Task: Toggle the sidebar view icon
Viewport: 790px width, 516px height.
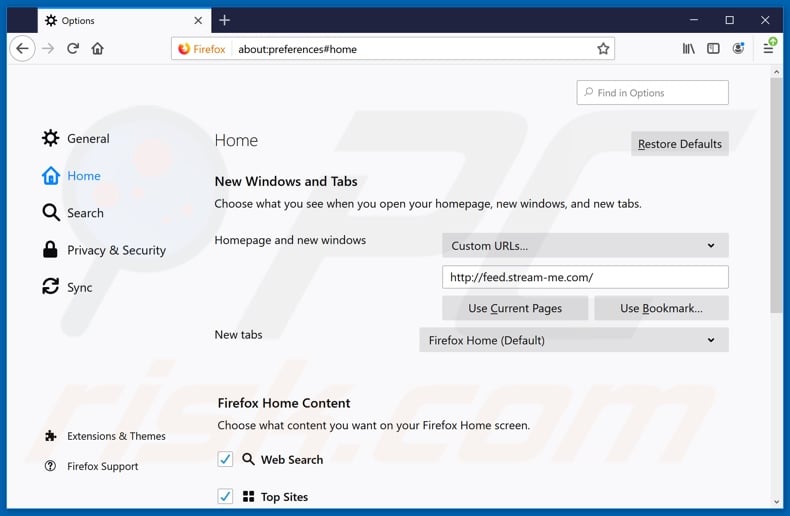Action: click(x=713, y=48)
